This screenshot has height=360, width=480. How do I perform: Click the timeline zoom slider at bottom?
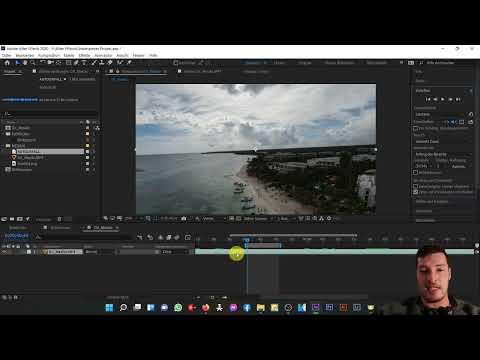(x=212, y=297)
